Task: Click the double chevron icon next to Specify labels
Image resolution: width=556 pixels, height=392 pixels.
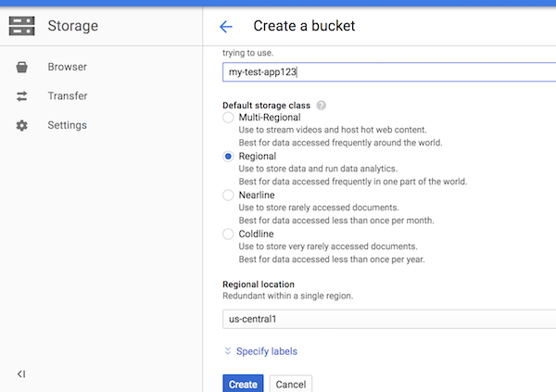Action: [x=228, y=351]
